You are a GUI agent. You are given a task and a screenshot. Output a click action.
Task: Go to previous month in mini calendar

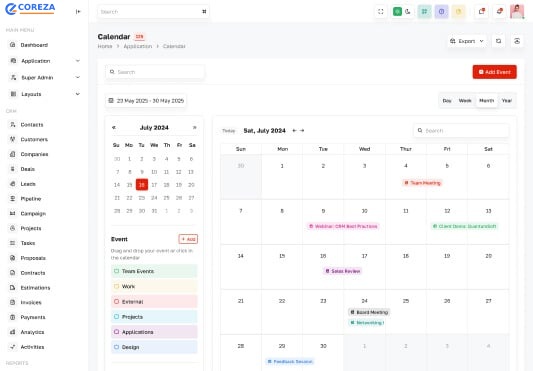(x=114, y=128)
